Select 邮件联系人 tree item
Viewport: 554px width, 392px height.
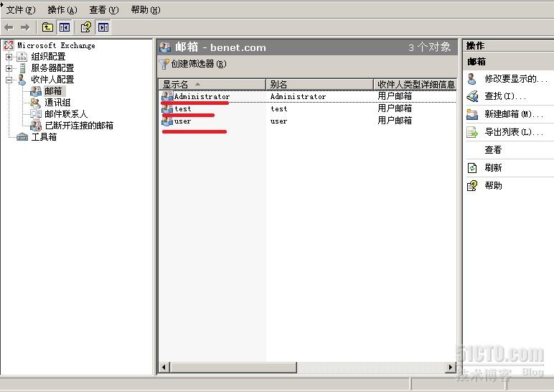click(x=66, y=114)
